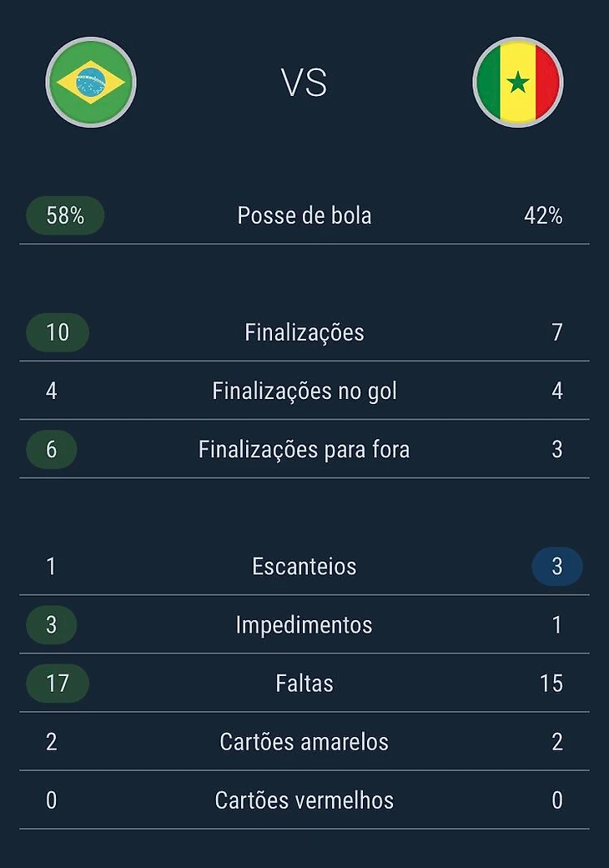
Task: Click the Cartões vermelhos label
Action: click(x=304, y=800)
